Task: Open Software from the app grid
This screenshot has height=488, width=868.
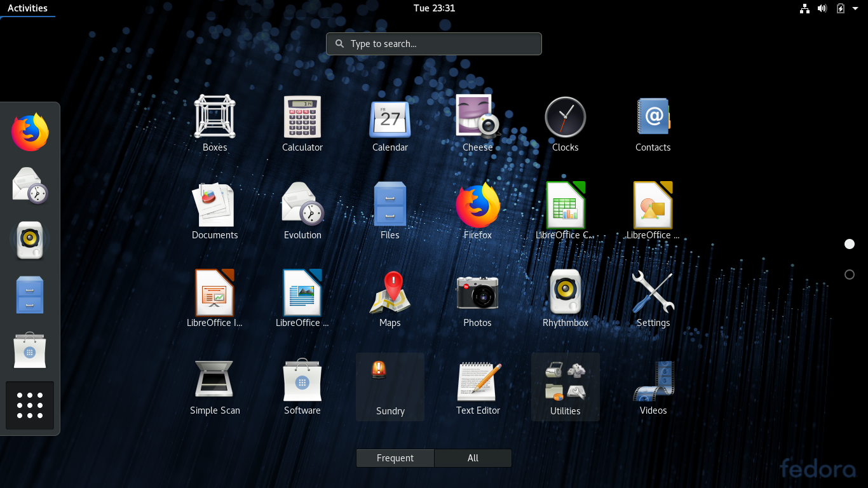Action: pos(302,387)
